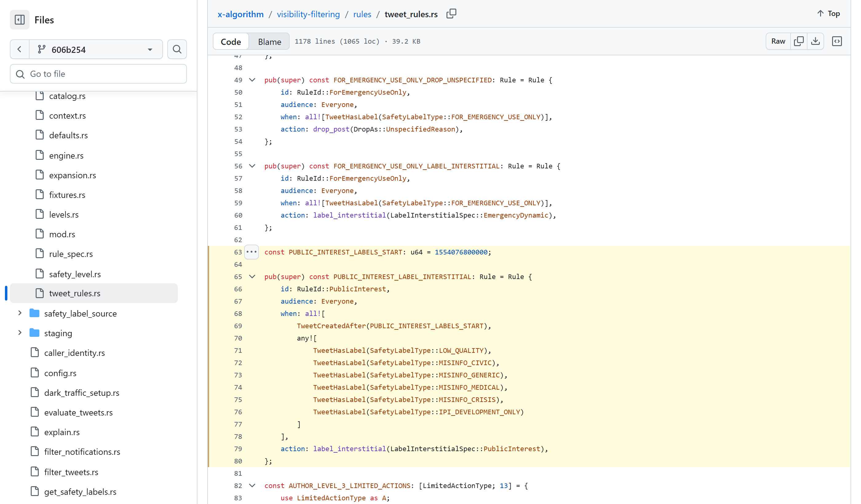Select the Code tab
This screenshot has height=504, width=861.
pyautogui.click(x=231, y=42)
